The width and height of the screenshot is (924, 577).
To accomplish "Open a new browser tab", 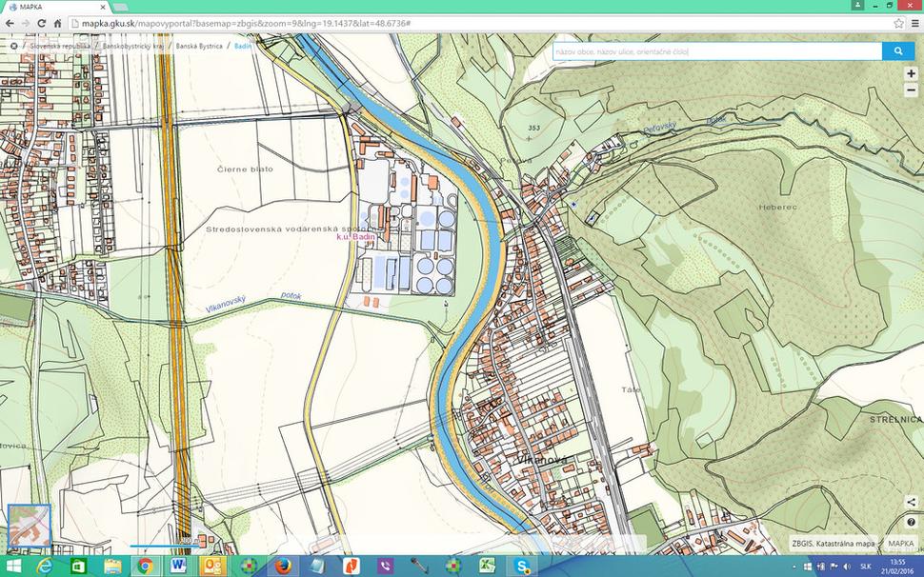I will [x=121, y=7].
